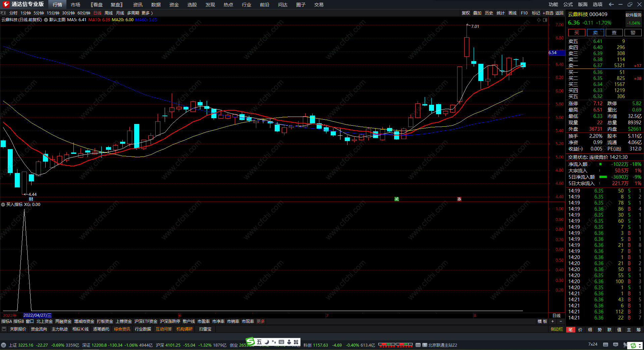Click the 减 marker on the chart timeline
644x350 pixels.
[x=396, y=199]
